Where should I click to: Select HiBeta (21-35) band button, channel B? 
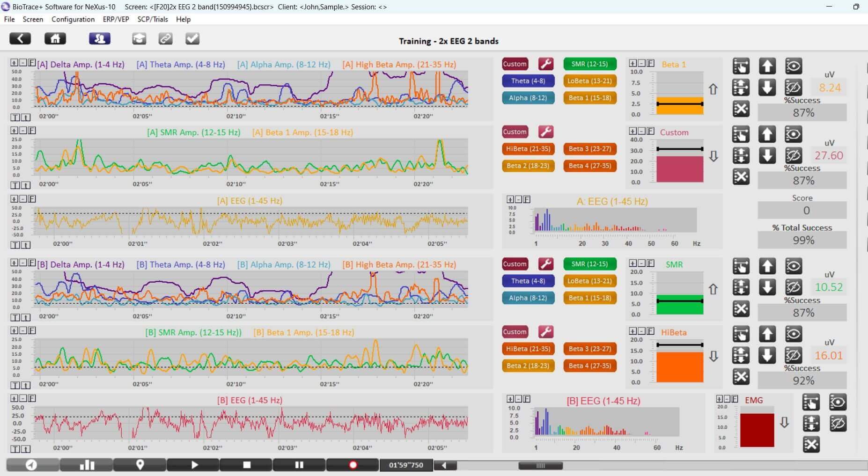click(x=528, y=349)
